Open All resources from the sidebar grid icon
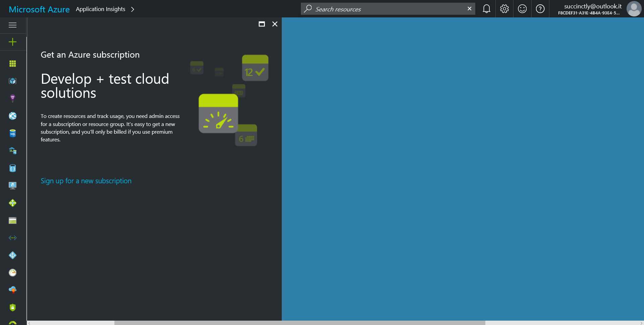644x325 pixels. pyautogui.click(x=12, y=63)
